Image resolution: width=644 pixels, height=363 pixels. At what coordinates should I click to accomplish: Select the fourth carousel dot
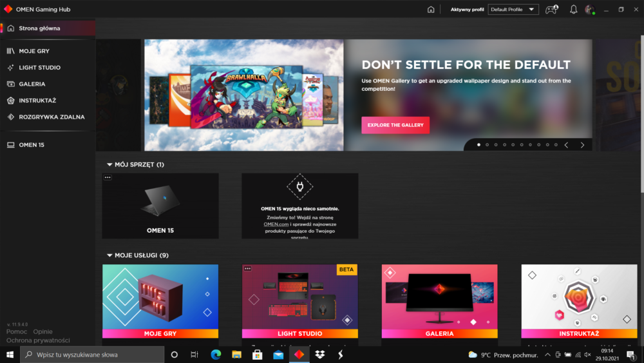click(x=504, y=144)
